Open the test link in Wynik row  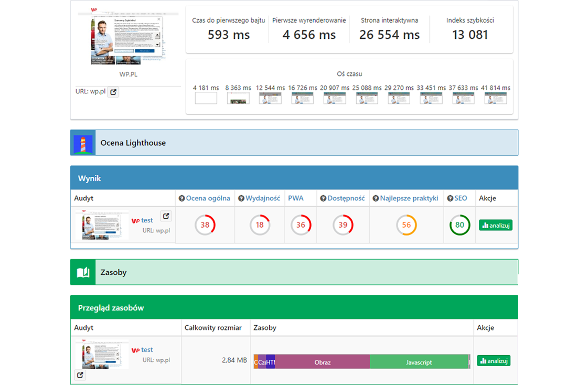146,221
